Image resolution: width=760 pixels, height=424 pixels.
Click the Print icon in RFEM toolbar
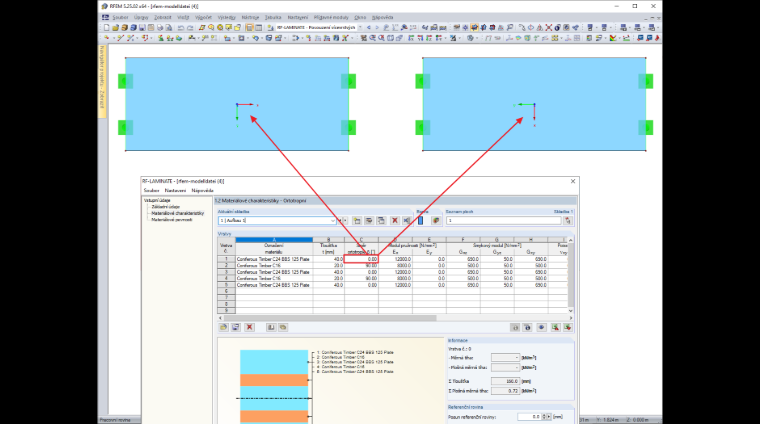coord(160,28)
